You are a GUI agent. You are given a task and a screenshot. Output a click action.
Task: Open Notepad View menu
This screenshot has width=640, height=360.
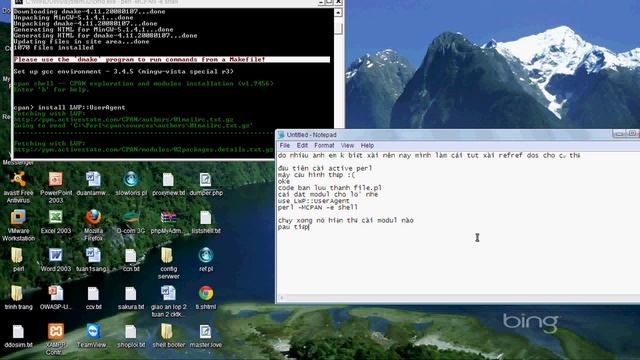(x=347, y=145)
